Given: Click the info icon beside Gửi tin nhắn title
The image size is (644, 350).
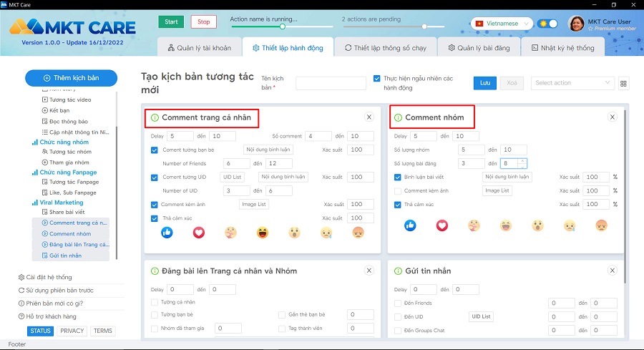Looking at the screenshot, I should 398,271.
